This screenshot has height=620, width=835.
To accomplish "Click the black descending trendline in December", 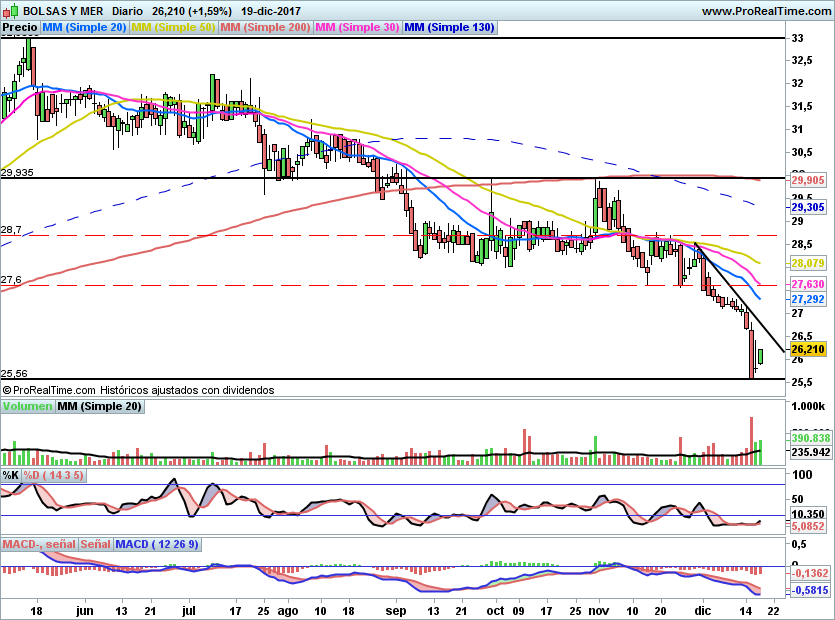I will click(x=739, y=297).
